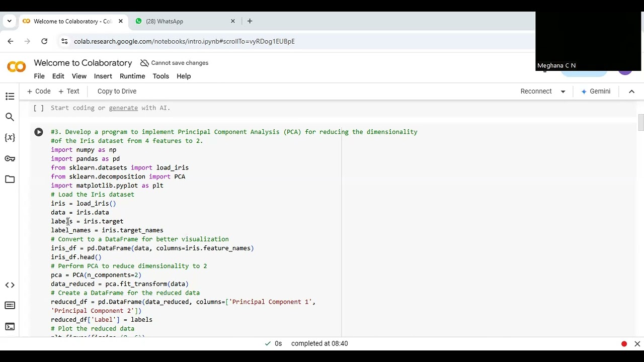Open the File menu

[x=39, y=76]
